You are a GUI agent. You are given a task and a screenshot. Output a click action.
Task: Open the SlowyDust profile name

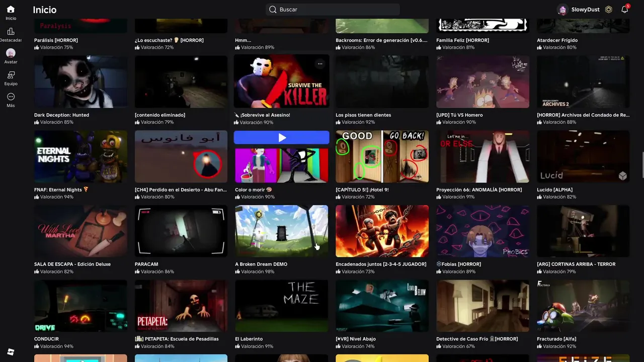[x=586, y=10]
